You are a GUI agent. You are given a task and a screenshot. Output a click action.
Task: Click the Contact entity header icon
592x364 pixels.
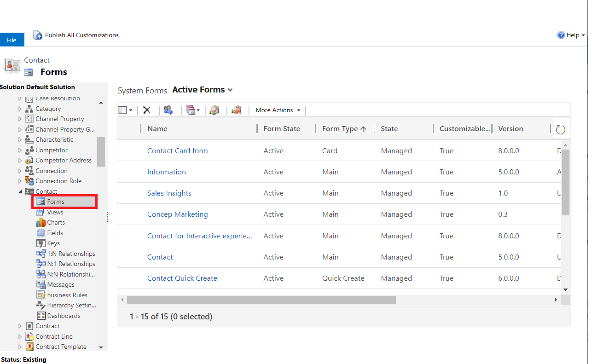(12, 66)
